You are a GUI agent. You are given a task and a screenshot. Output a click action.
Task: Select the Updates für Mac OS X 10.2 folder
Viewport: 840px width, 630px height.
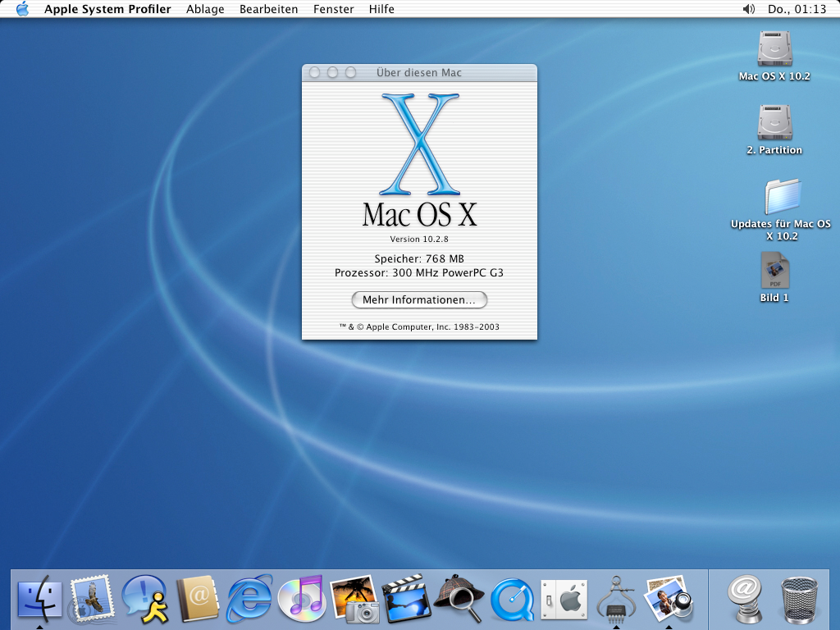point(782,197)
